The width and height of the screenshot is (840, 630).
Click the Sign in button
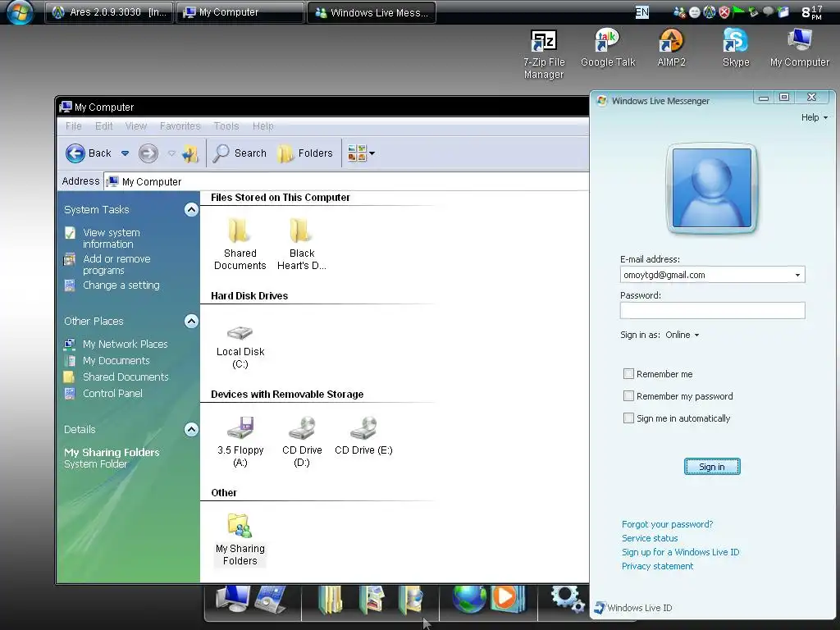click(712, 467)
